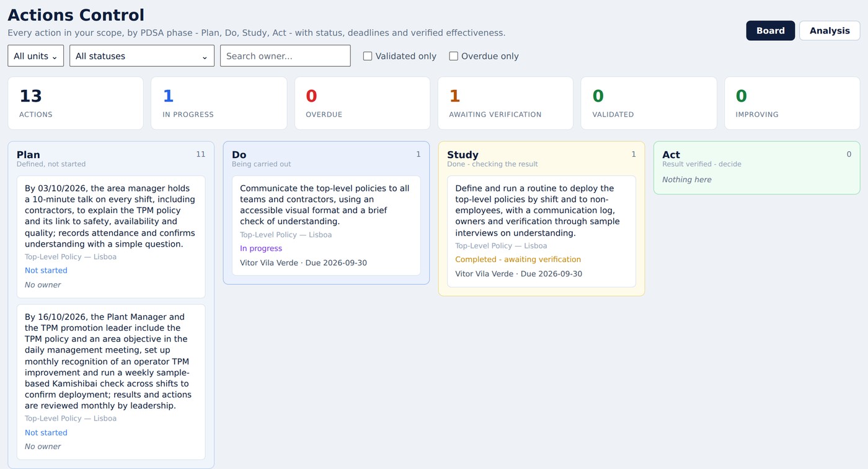This screenshot has width=868, height=469.
Task: Click 'Done - checking the result' subtitle
Action: click(x=492, y=164)
